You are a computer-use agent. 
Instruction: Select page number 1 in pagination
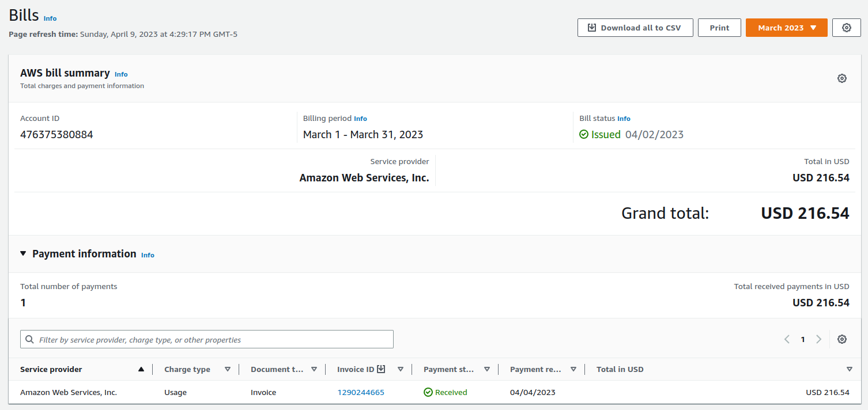pyautogui.click(x=802, y=340)
